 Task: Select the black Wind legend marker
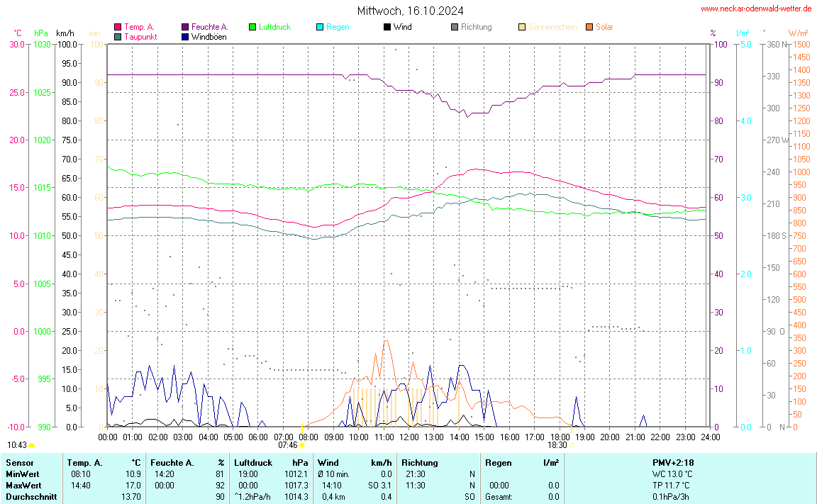point(387,27)
